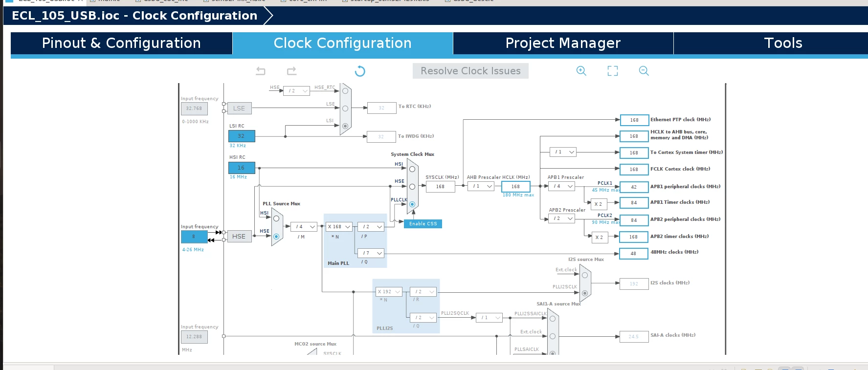Click the HSE oscillator block

click(239, 236)
